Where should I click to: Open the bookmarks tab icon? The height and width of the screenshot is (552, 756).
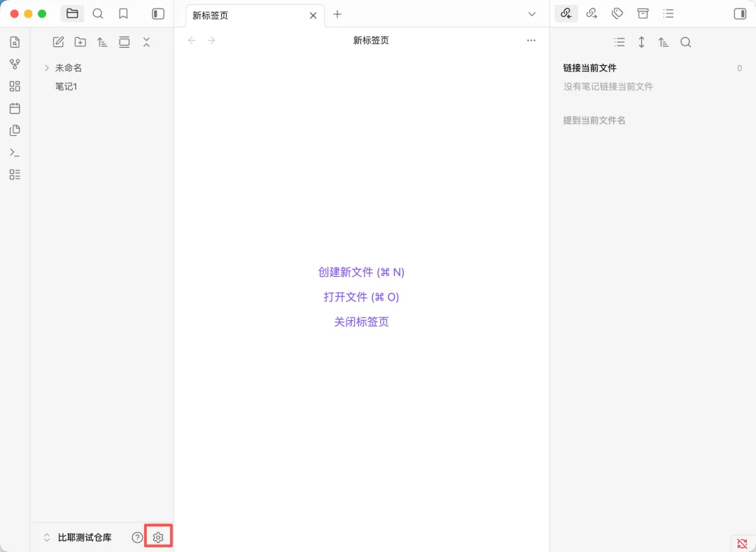(x=123, y=14)
